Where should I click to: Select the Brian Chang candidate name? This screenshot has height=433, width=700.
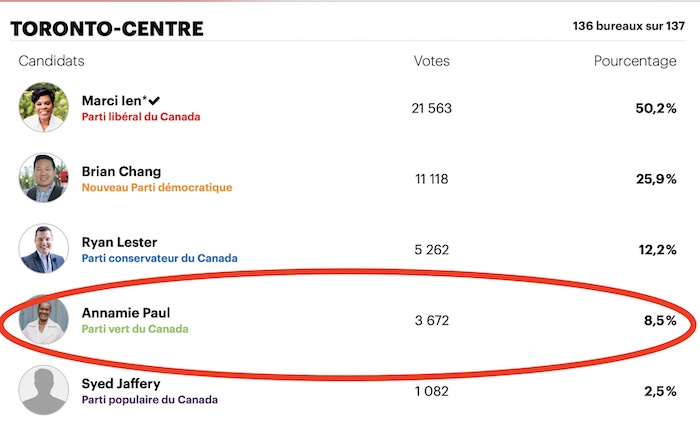click(121, 171)
